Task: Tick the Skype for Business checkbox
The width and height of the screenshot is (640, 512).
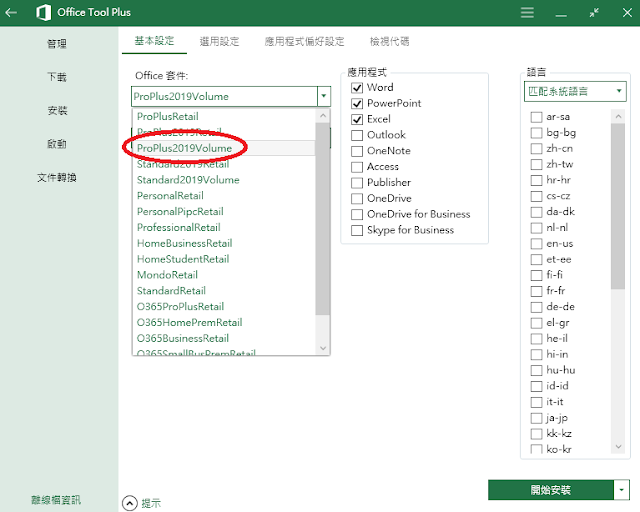Action: coord(357,230)
